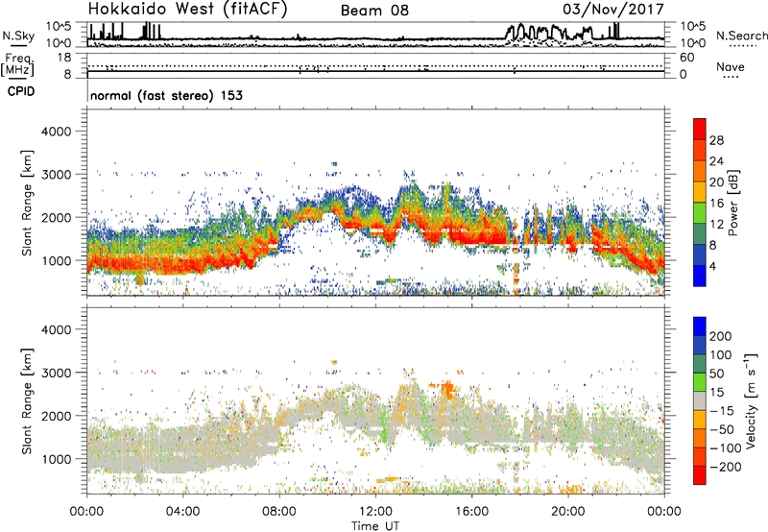Image resolution: width=768 pixels, height=532 pixels.
Task: Click the 'Hokkaido West (fitACF)' title text
Action: (x=187, y=9)
